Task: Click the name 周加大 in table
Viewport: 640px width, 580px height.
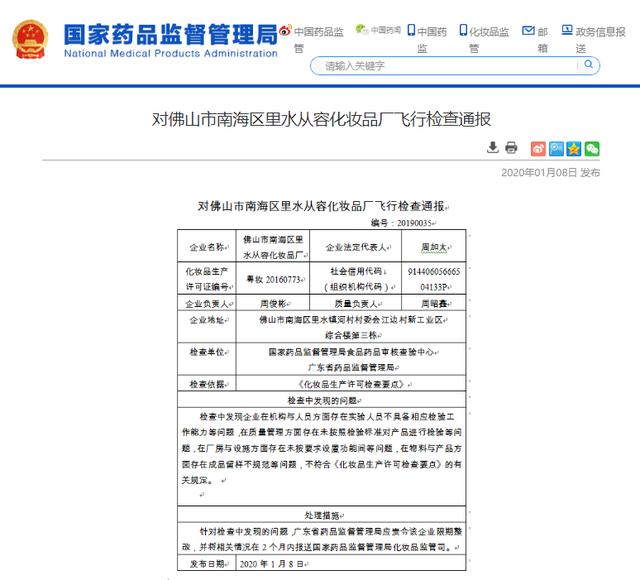Action: [434, 247]
